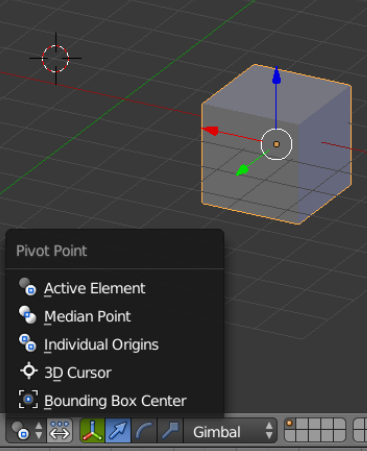Set pivot to 3D Cursor

point(115,372)
